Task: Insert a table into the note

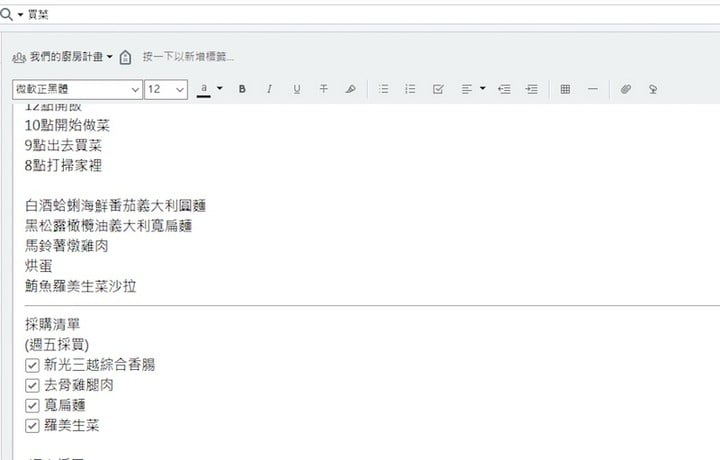Action: [565, 89]
